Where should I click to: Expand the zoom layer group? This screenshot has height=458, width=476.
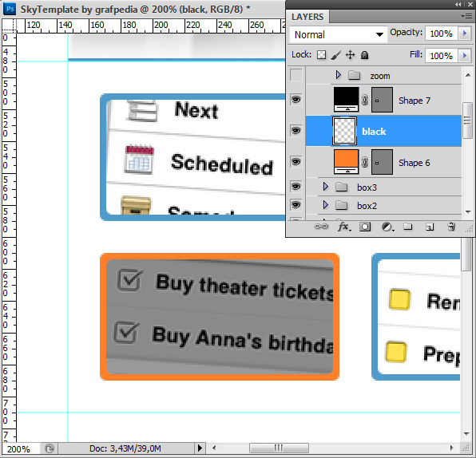click(339, 75)
